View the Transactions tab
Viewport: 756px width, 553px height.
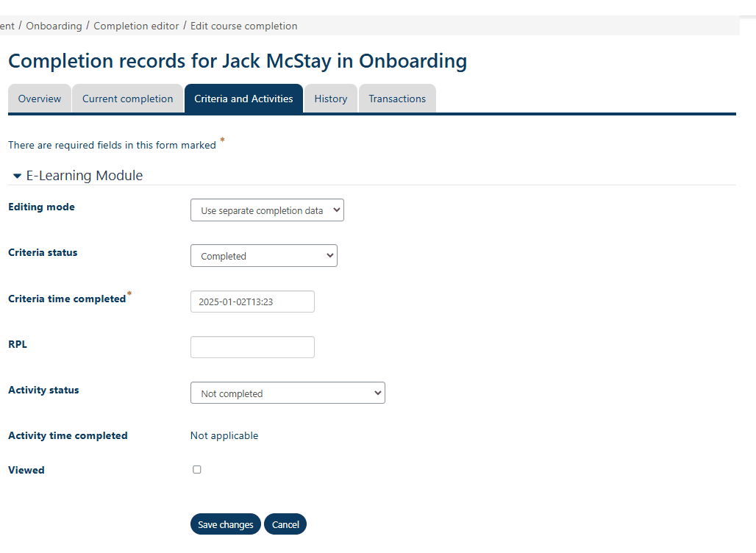click(x=397, y=99)
